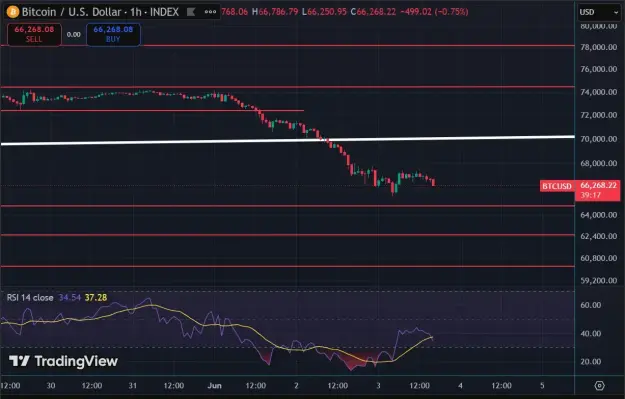Screen dimensions: 625x399
Task: Click the close value C66,268.22
Action: 373,12
